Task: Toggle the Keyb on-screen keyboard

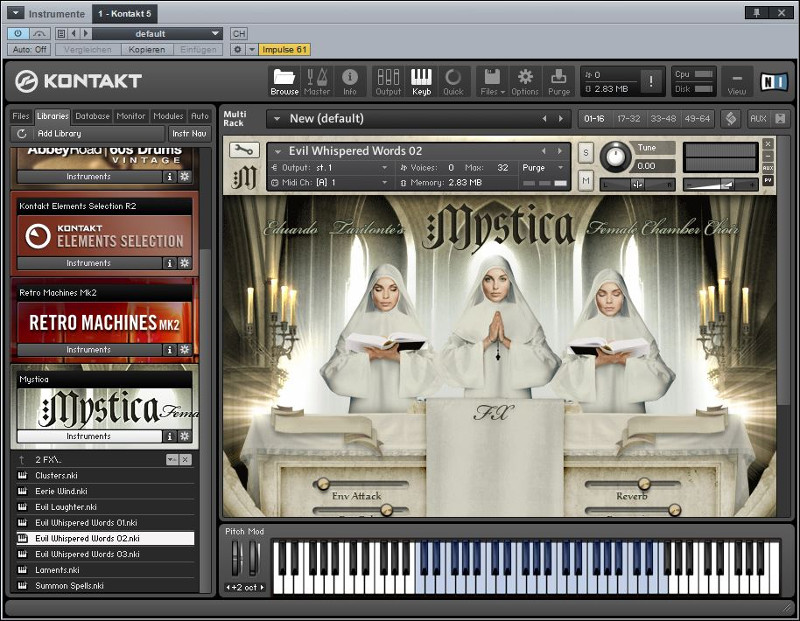Action: click(x=421, y=81)
